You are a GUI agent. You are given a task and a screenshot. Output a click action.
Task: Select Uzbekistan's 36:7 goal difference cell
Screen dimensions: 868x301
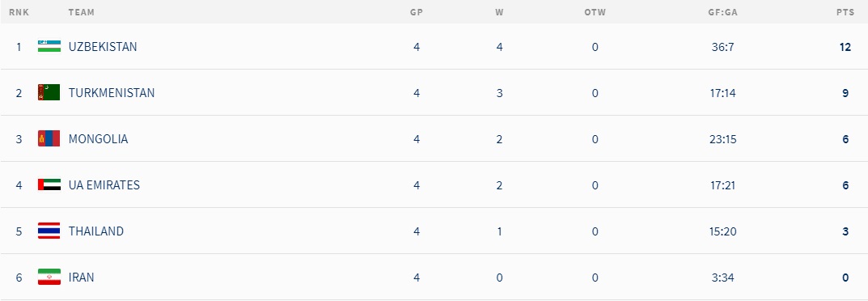[x=723, y=47]
